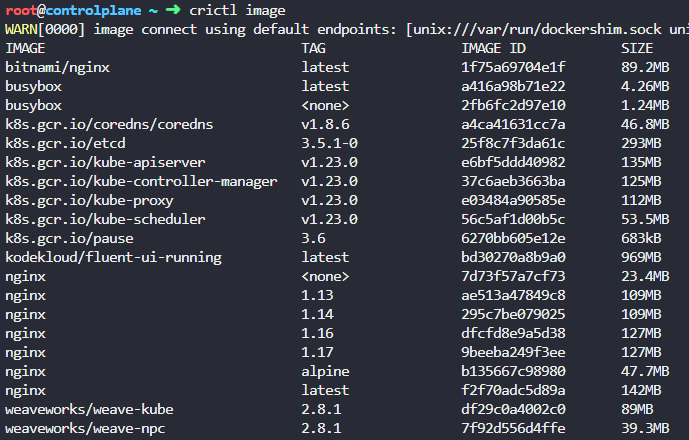
Task: Click image ID dfcfd8e9a5d38
Action: coord(513,333)
